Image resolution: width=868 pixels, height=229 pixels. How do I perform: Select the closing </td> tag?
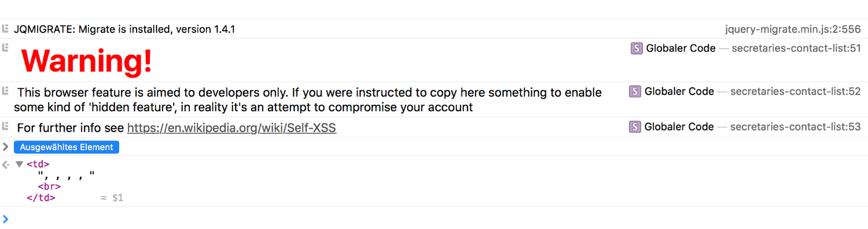point(41,198)
